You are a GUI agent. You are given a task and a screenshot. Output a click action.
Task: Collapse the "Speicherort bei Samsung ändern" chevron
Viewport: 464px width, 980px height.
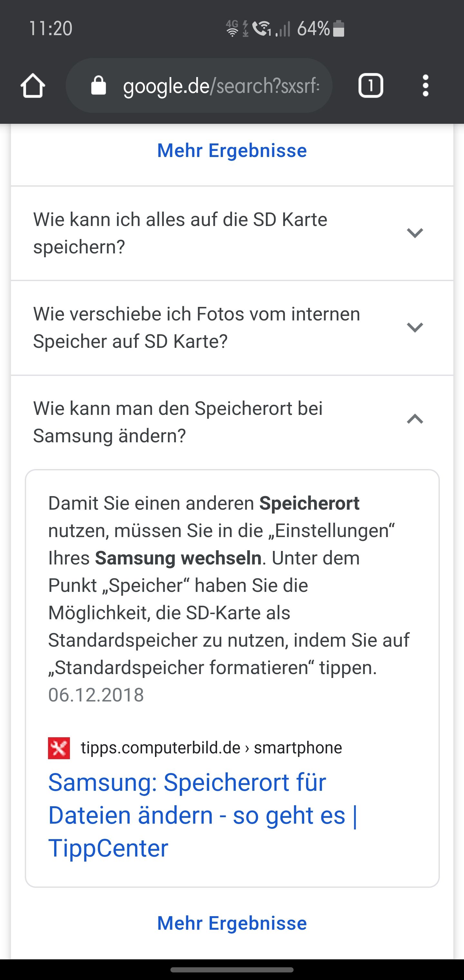click(x=415, y=419)
